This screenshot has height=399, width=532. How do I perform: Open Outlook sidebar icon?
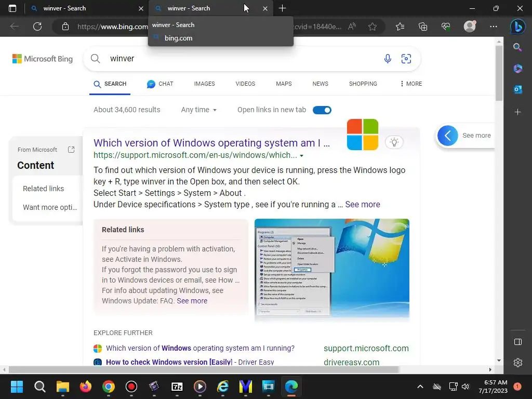pos(517,89)
